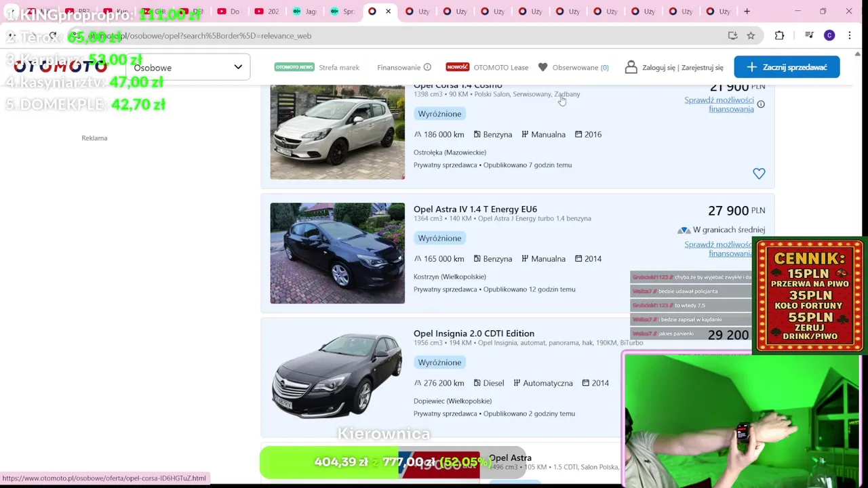
Task: Save Opel Corsa listing with heart icon
Action: tap(759, 174)
